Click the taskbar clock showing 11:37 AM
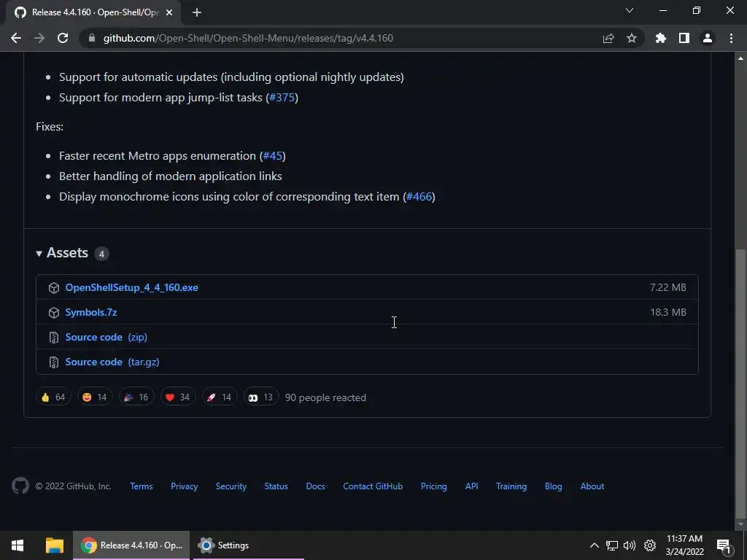 (x=684, y=545)
